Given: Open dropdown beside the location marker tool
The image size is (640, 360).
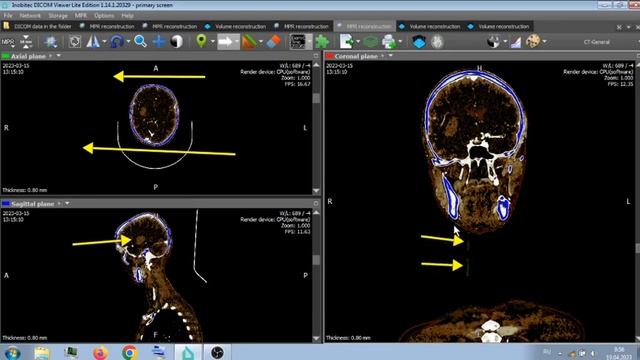Looking at the screenshot, I should pos(212,42).
